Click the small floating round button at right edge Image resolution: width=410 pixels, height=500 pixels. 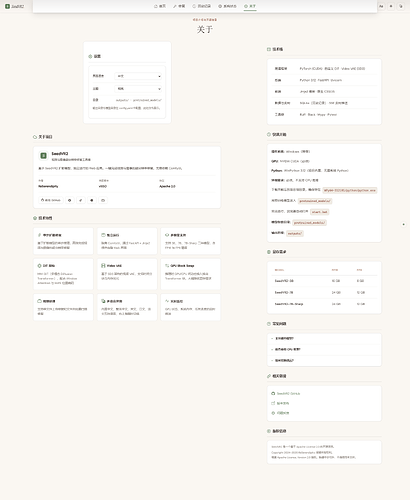pos(403,224)
